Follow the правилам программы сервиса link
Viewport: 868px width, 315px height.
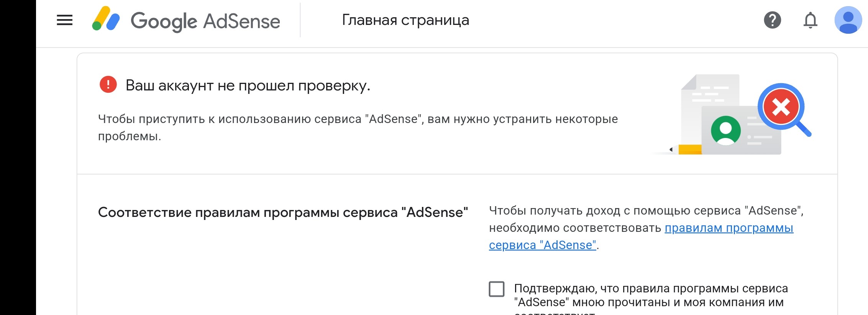[729, 228]
